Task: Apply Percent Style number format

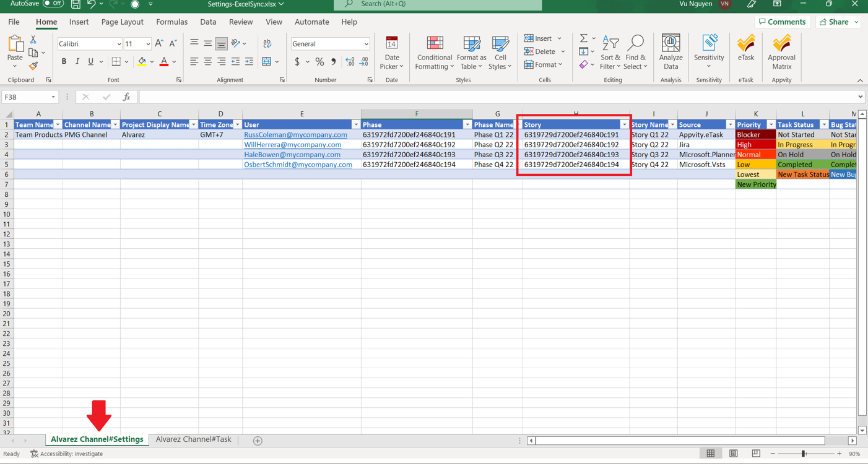Action: 319,62
